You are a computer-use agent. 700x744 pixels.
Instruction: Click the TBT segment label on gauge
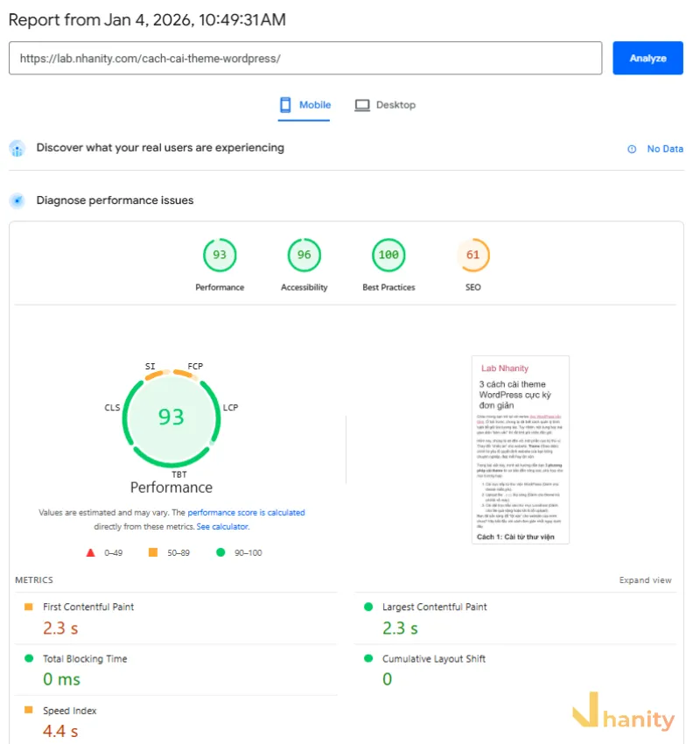click(179, 474)
